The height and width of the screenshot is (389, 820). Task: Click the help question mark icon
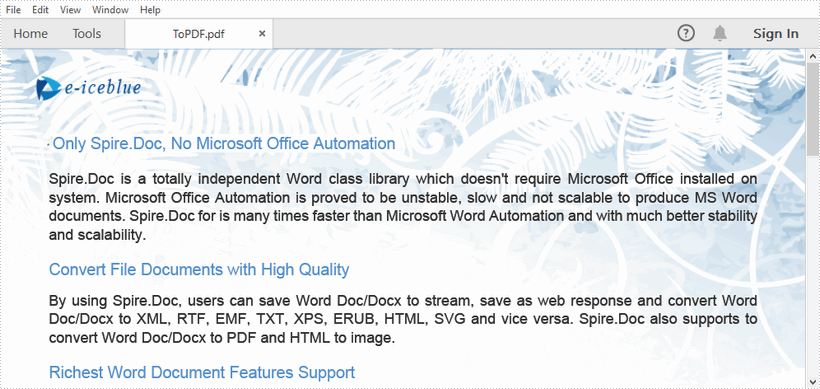tap(686, 33)
